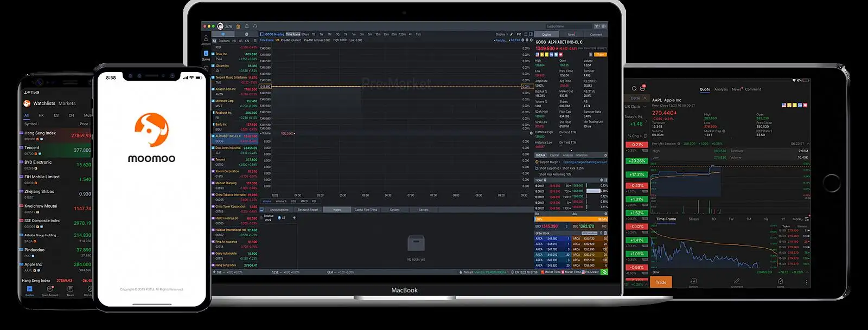Open the Quotes icon in MacBook sidebar

pos(206,55)
